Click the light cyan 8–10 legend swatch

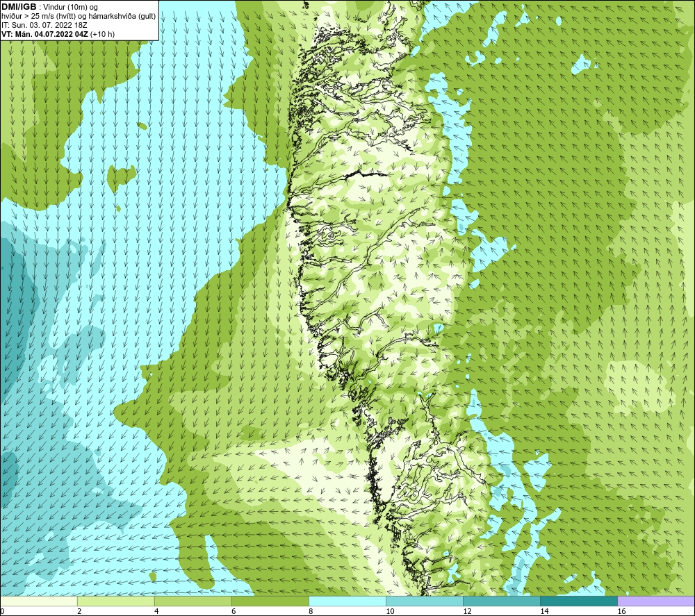pos(347,601)
